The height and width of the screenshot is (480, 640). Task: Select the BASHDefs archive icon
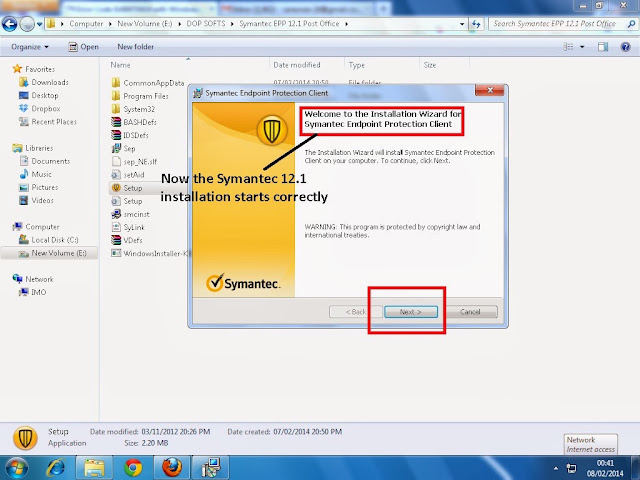(116, 122)
